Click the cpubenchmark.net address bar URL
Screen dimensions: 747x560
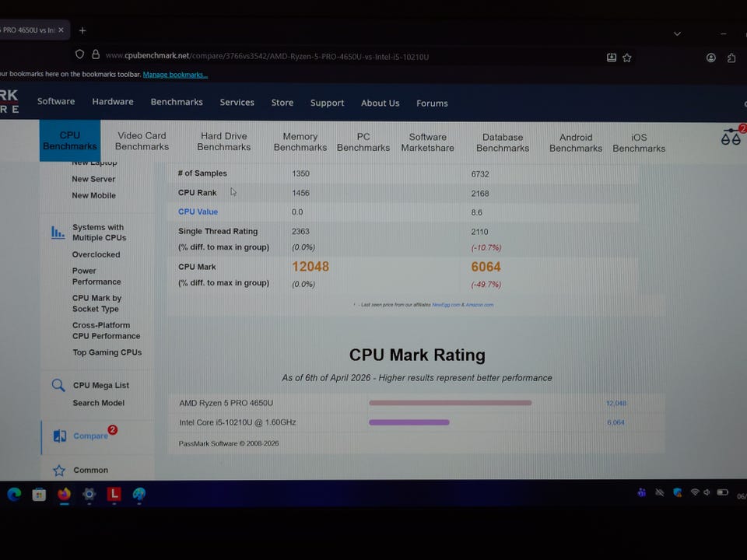pos(267,56)
